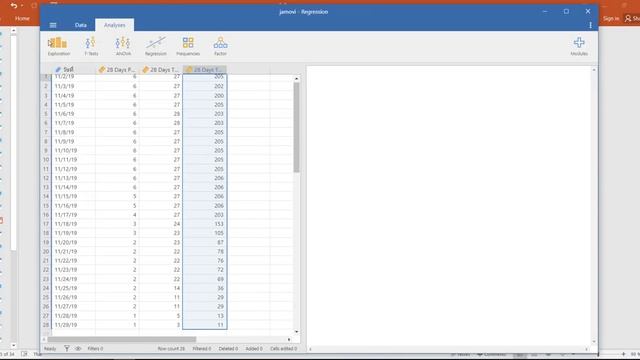This screenshot has width=640, height=360.
Task: Click the date cell 11/10/19
Action: click(x=73, y=150)
